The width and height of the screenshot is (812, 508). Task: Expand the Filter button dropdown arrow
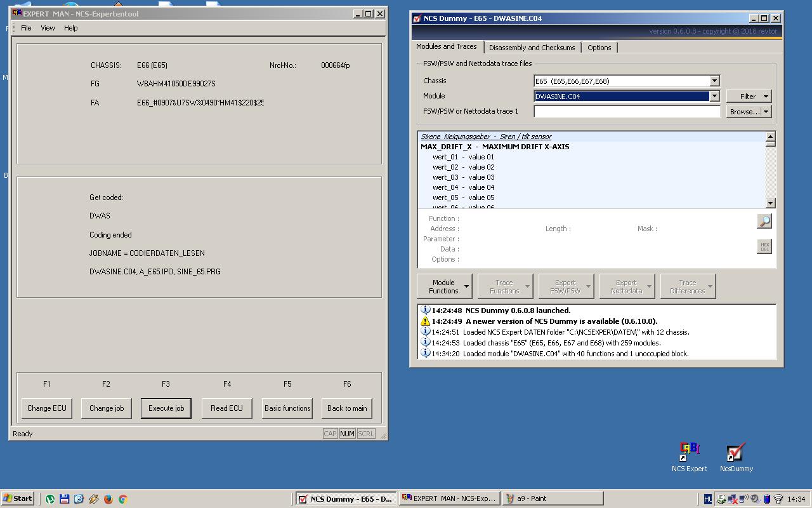click(766, 97)
